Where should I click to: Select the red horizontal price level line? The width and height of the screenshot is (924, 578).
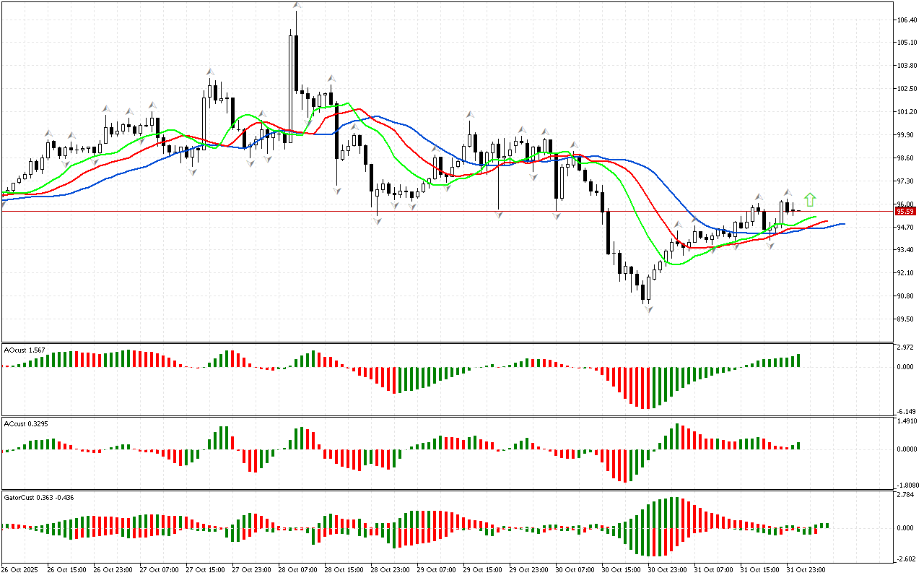pyautogui.click(x=433, y=211)
